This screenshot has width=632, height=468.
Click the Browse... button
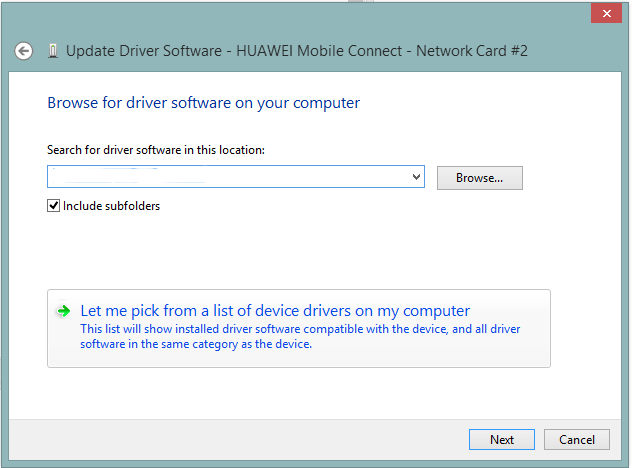(x=479, y=178)
